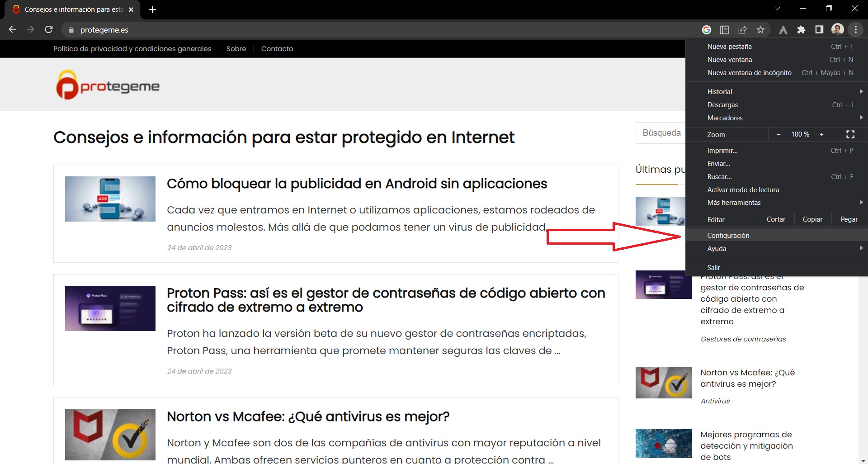Click the padlock site info icon

click(71, 30)
